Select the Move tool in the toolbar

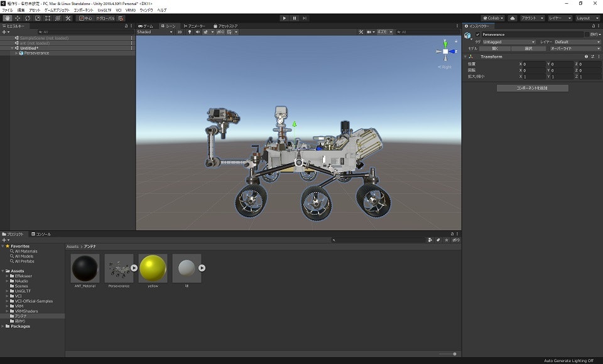click(x=17, y=18)
